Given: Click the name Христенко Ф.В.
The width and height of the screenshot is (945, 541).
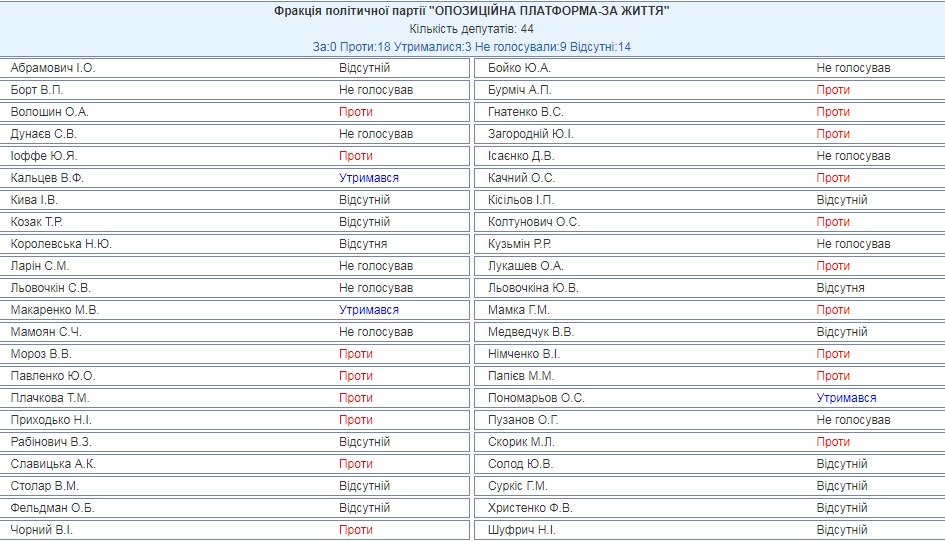Looking at the screenshot, I should pos(530,508).
